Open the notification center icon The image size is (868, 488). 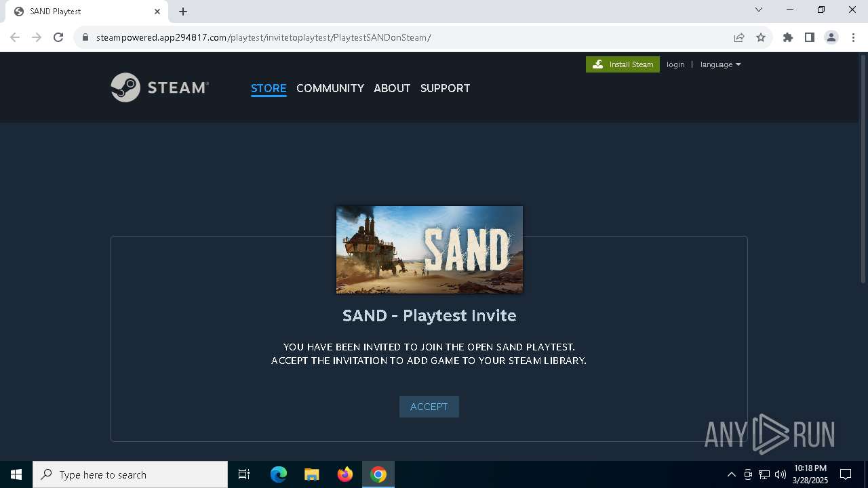[846, 474]
